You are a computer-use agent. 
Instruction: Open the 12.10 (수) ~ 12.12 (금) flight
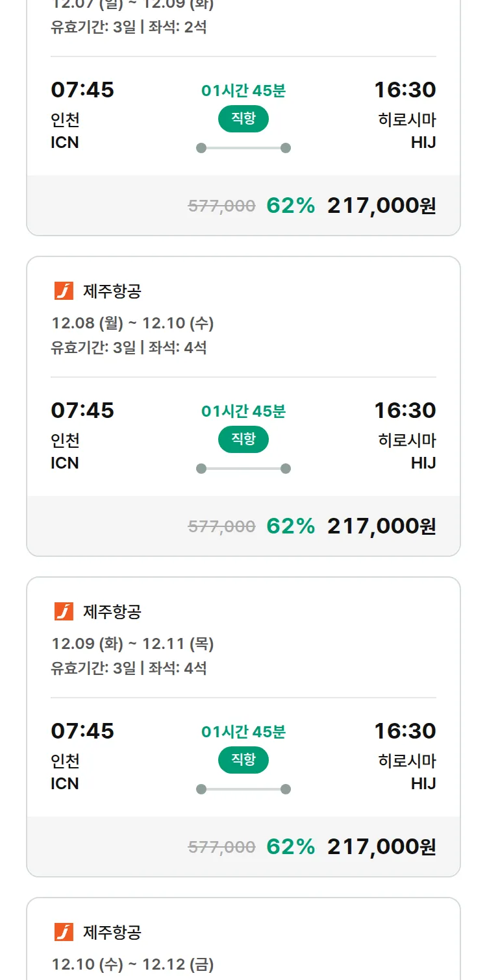coord(132,964)
